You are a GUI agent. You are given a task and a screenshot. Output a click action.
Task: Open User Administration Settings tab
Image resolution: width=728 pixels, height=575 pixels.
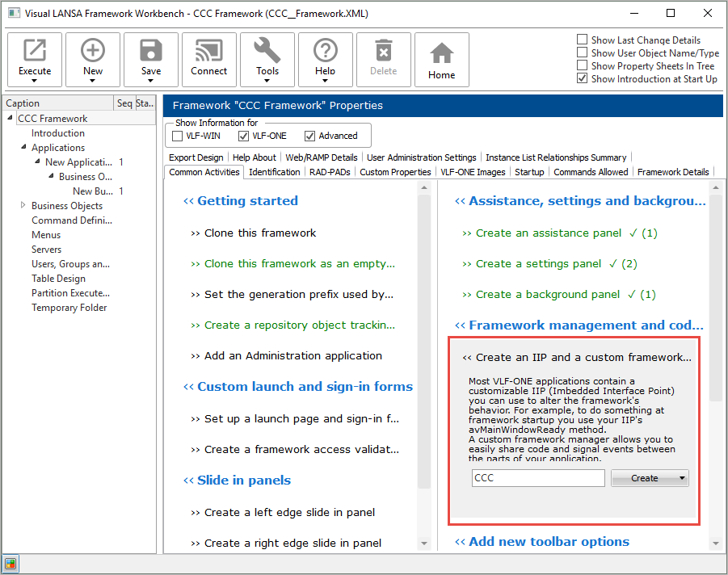tap(421, 157)
